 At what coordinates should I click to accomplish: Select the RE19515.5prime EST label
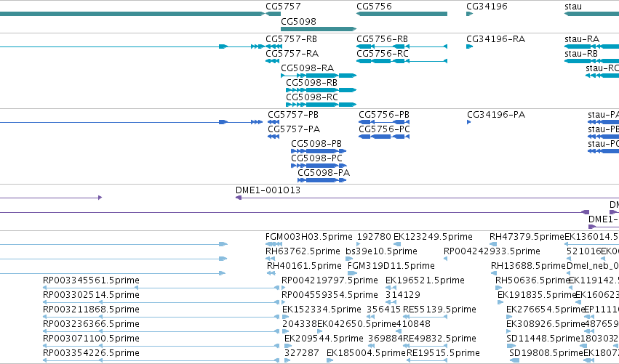tap(443, 354)
